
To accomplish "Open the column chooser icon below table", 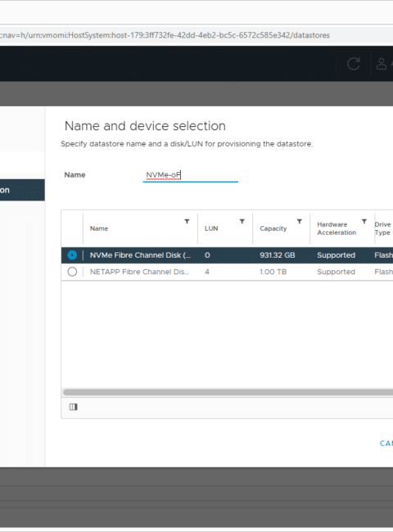I will coord(74,407).
